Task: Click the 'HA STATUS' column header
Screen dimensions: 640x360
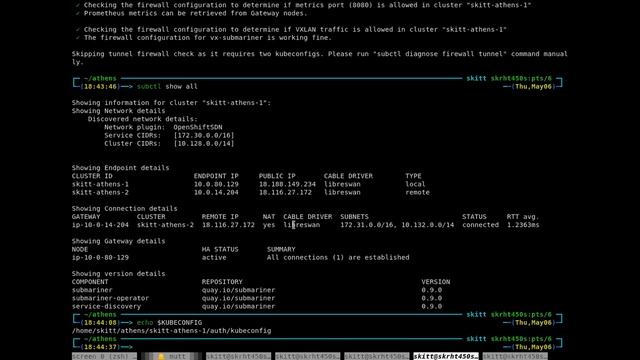Action: (x=220, y=250)
